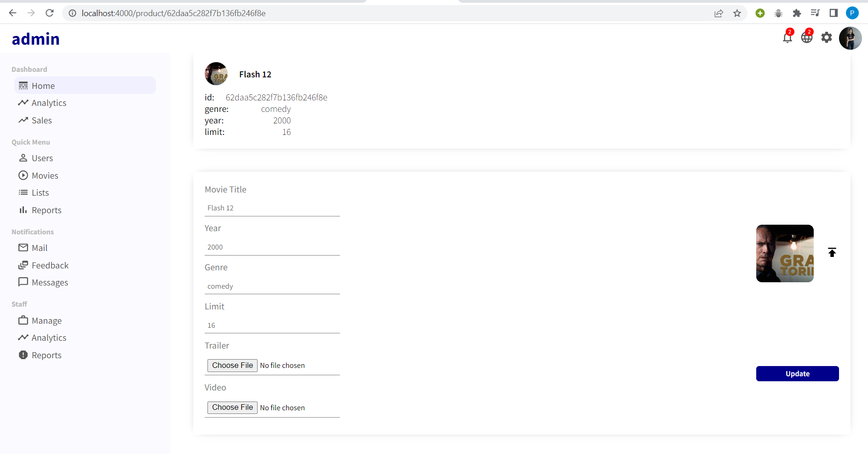Open Mail notifications
Viewport: 868px width, 454px height.
coord(39,247)
